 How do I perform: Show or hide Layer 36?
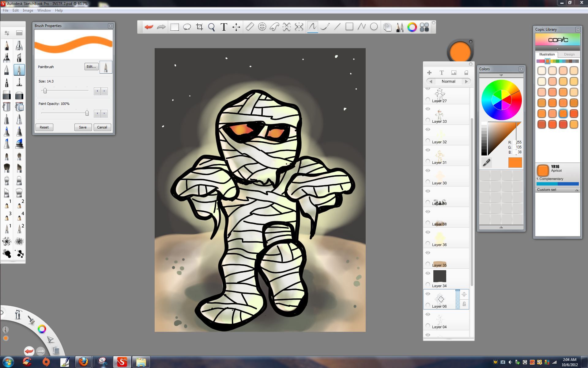(x=428, y=232)
